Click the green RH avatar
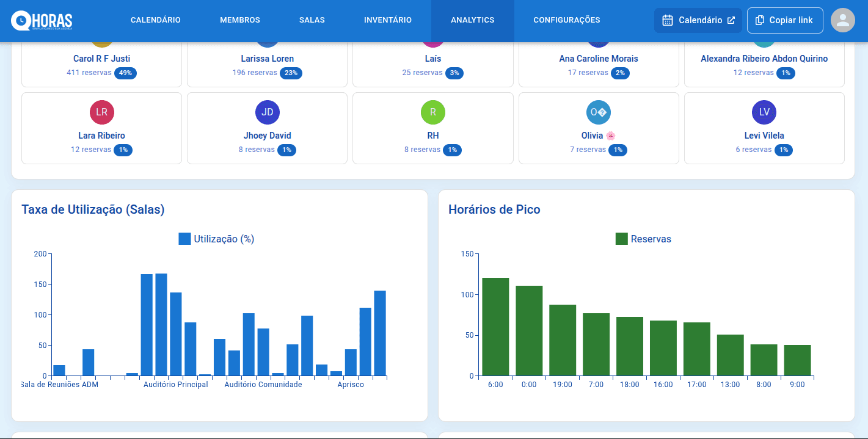Screen dimensions: 868x439 tap(432, 112)
